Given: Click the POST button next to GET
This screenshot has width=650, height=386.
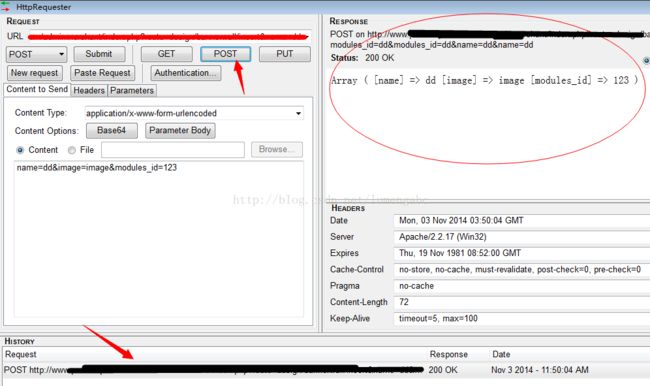Looking at the screenshot, I should click(x=226, y=54).
